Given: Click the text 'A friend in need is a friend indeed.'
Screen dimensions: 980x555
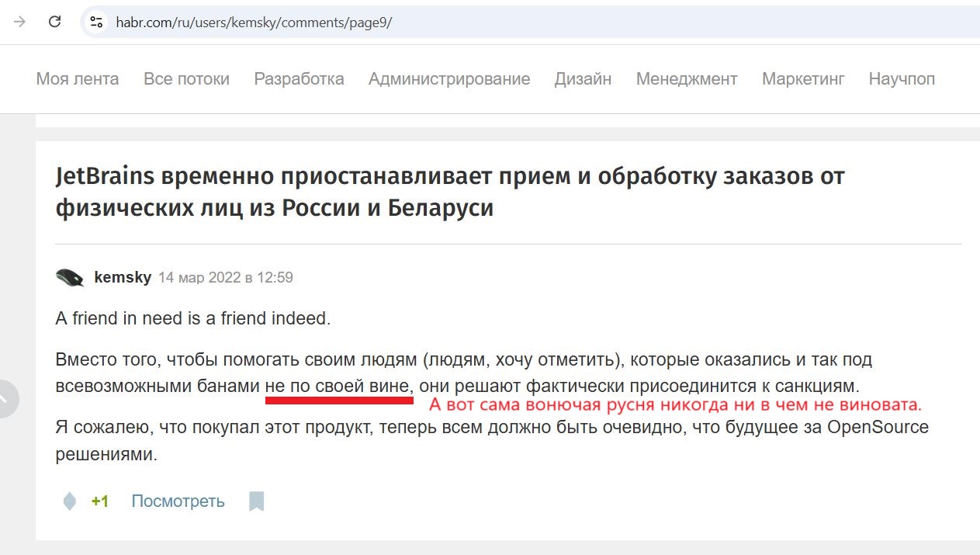Looking at the screenshot, I should pos(193,319).
